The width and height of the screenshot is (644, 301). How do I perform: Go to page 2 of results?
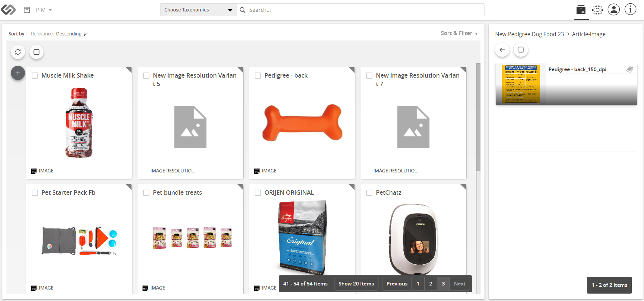coord(431,284)
